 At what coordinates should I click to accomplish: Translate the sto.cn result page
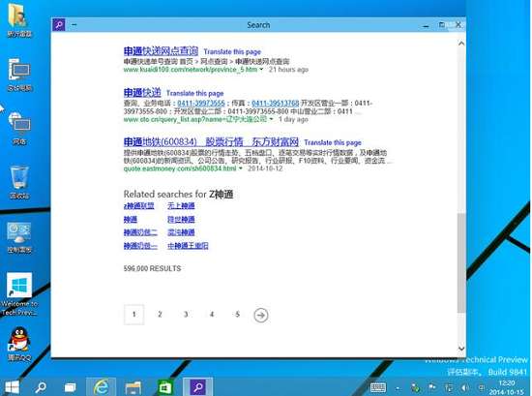pos(195,93)
